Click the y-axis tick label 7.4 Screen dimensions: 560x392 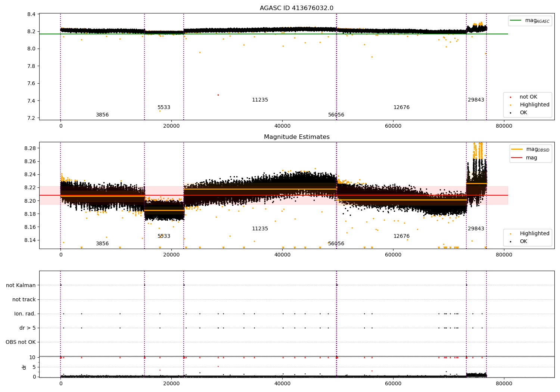pos(31,101)
